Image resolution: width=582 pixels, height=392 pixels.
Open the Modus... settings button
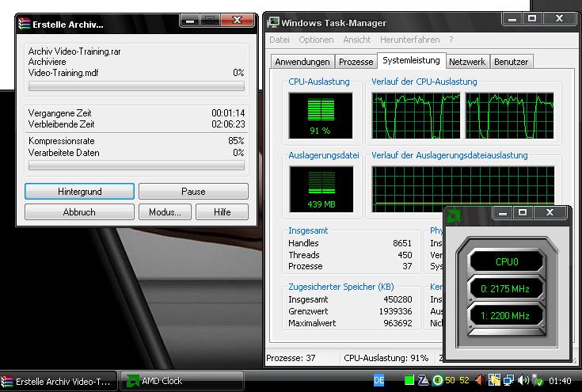165,212
